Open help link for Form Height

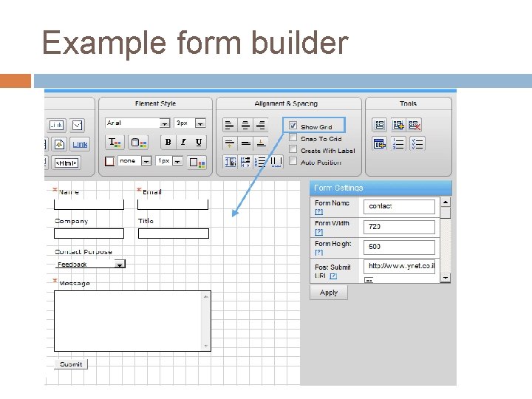[x=318, y=253]
